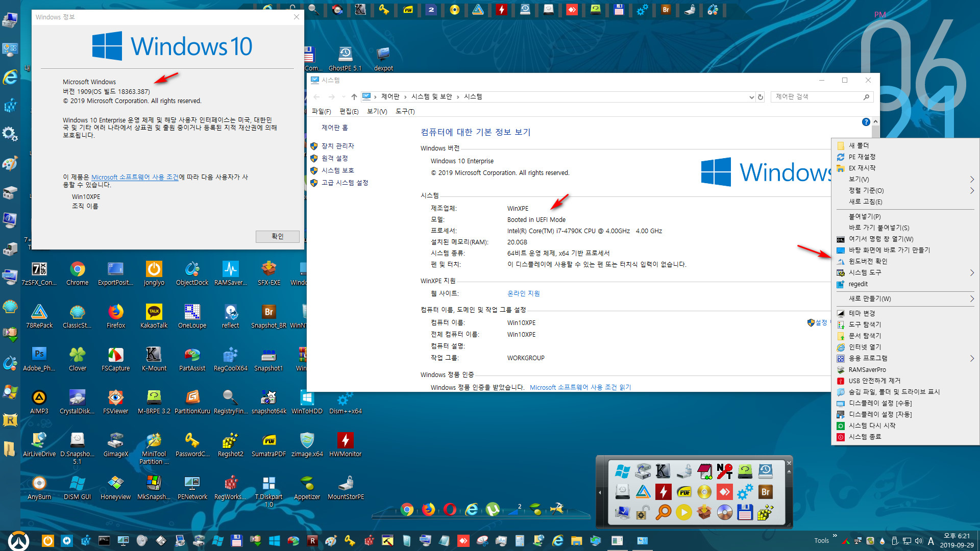980x551 pixels.
Task: Open the Clover desktop shortcut
Action: [78, 360]
